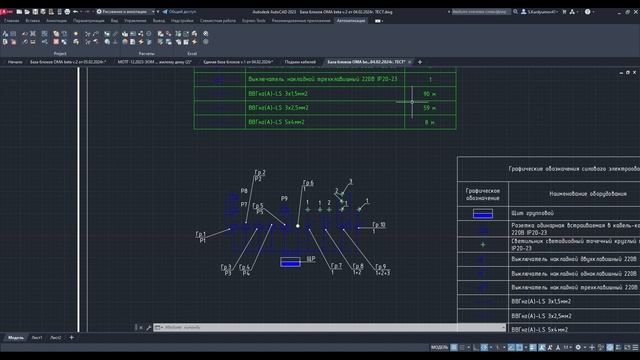Screen dimensions: 640x360
Task: Click the Undo arrow in quick access toolbar
Action: tap(76, 12)
